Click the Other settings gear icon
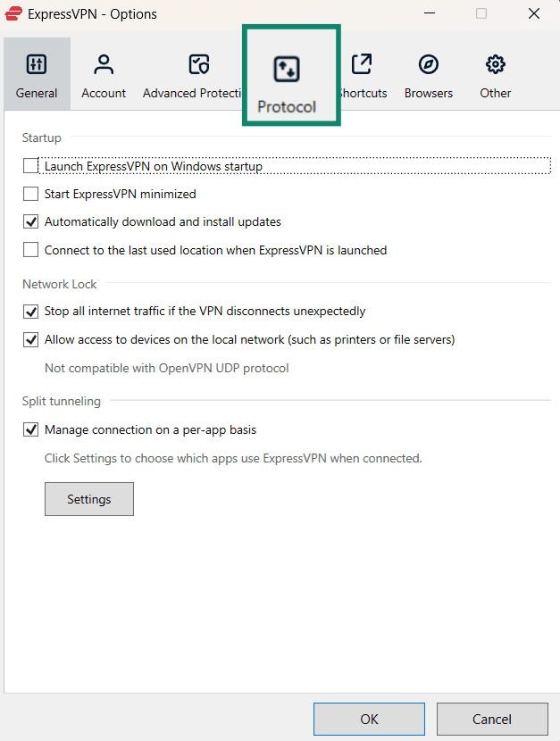 [494, 64]
